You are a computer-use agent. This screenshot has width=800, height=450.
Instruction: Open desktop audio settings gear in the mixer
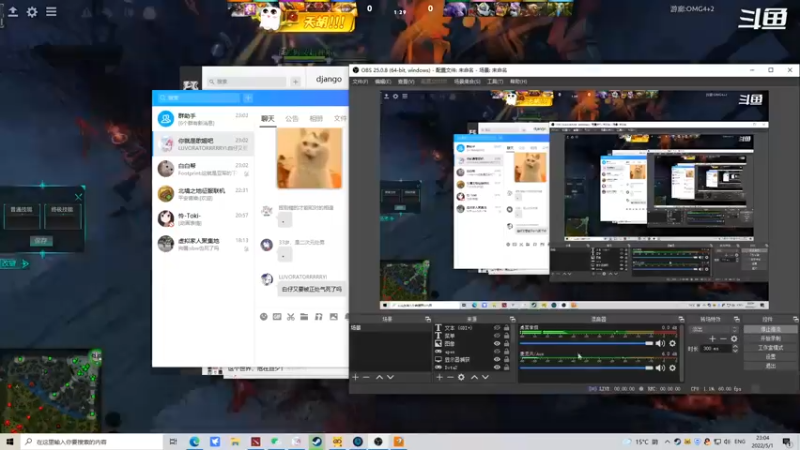coord(672,343)
